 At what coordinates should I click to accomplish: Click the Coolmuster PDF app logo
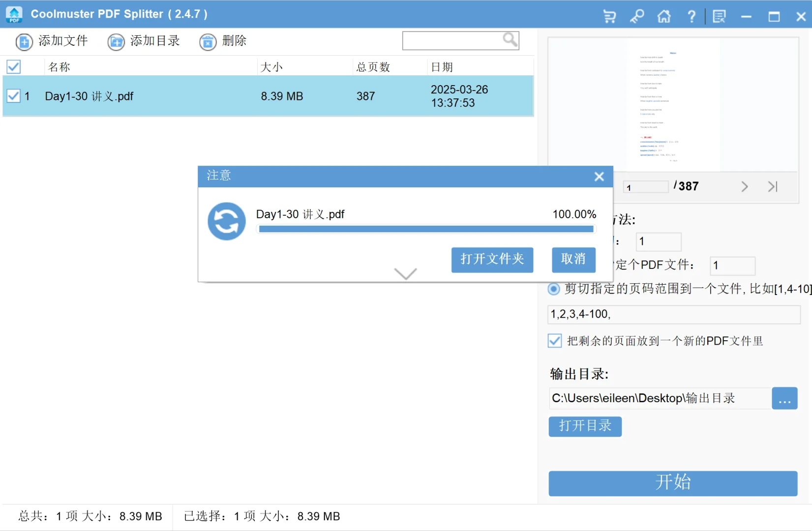point(14,14)
